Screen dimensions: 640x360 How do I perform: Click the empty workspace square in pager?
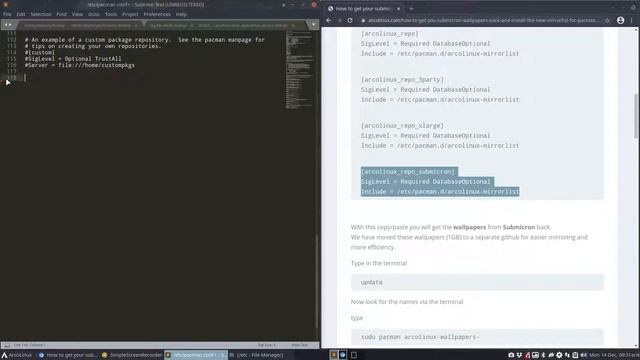coord(354,355)
